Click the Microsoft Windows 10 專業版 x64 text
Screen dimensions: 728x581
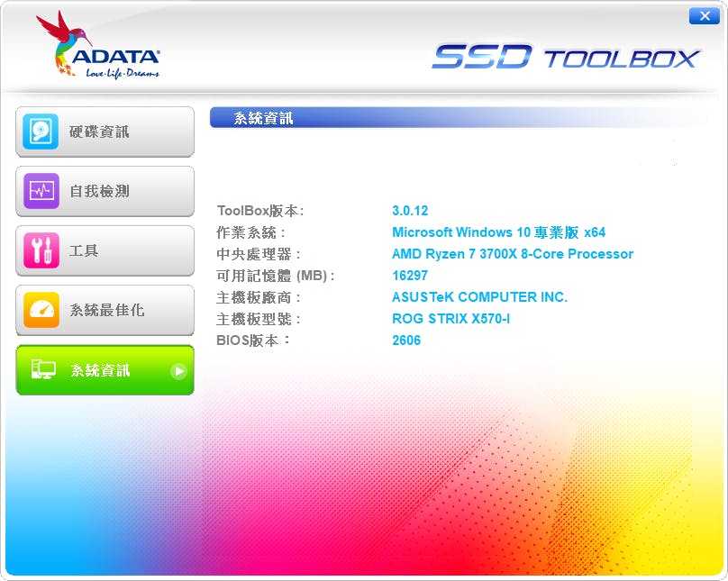pos(498,232)
